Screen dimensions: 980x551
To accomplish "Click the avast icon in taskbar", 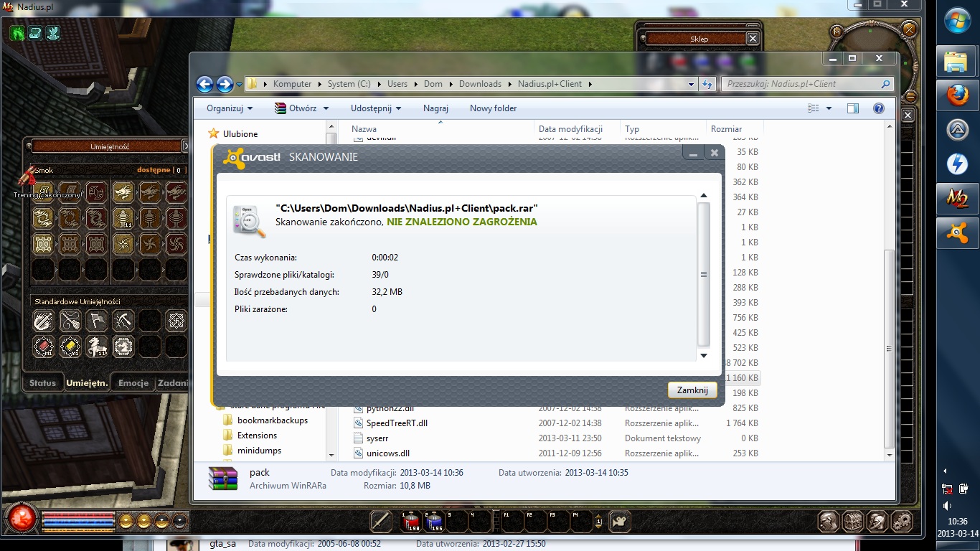I will (x=957, y=233).
